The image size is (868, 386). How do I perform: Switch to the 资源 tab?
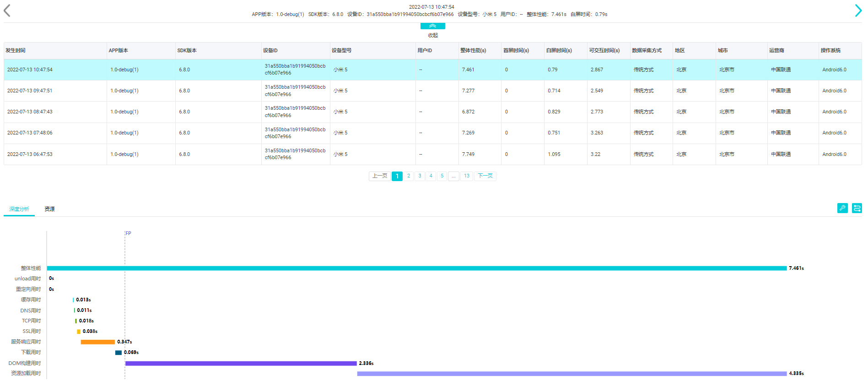(x=49, y=209)
